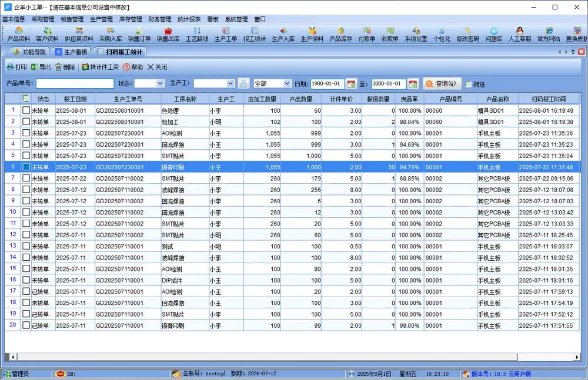Screen dimensions: 588x380
Task: Open 生产工单 toolbar icon
Action: (x=225, y=34)
